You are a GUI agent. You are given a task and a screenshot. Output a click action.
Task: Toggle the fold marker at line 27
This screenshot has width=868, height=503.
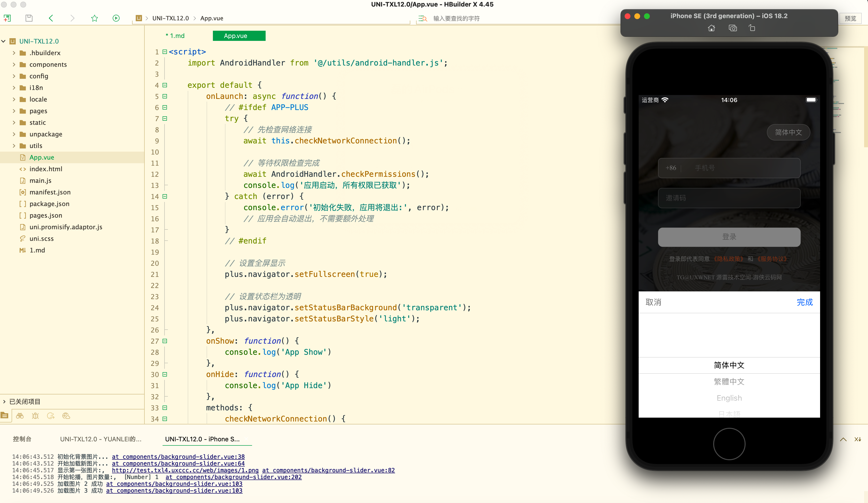(165, 341)
